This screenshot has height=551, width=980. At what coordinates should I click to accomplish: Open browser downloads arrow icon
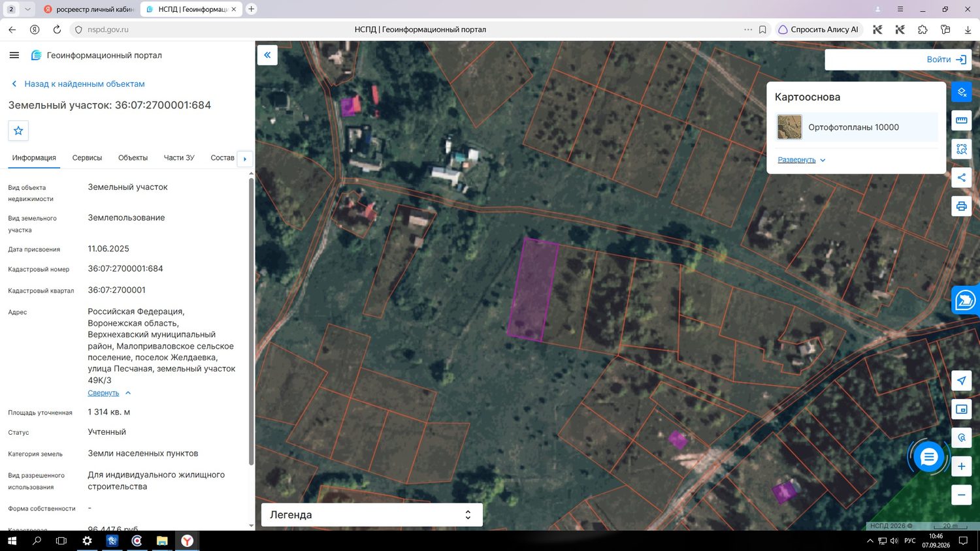pyautogui.click(x=968, y=29)
